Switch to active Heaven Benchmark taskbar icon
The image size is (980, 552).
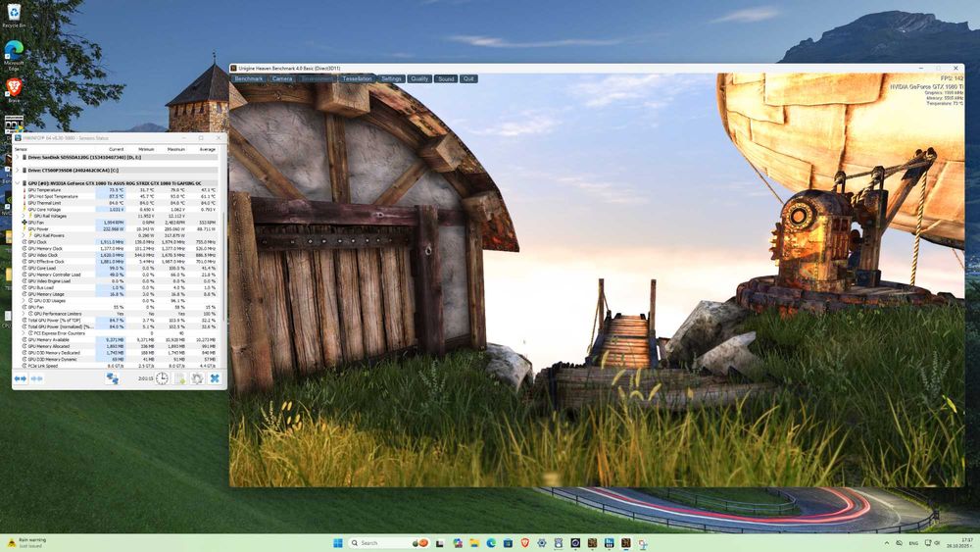click(x=625, y=543)
